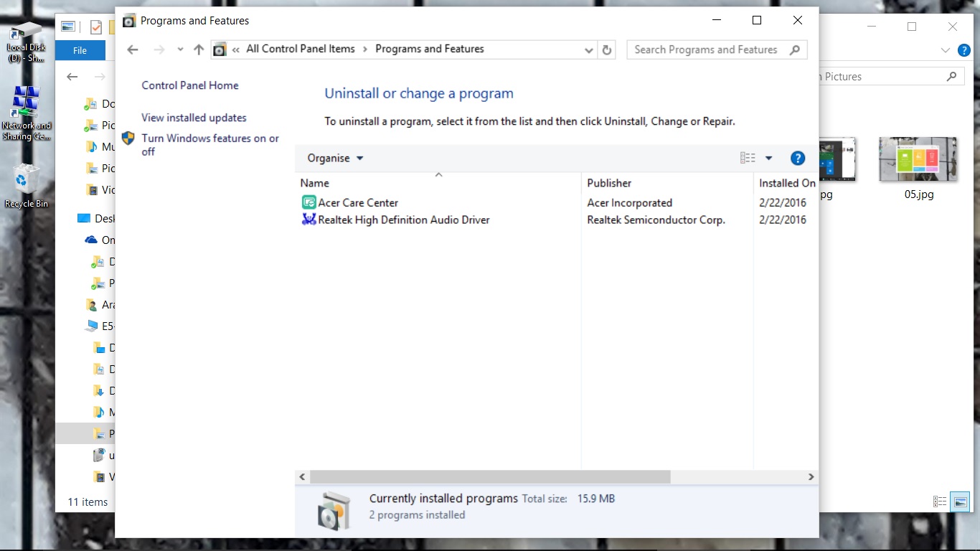Click the double chevron before All Control Panel Items

(235, 50)
